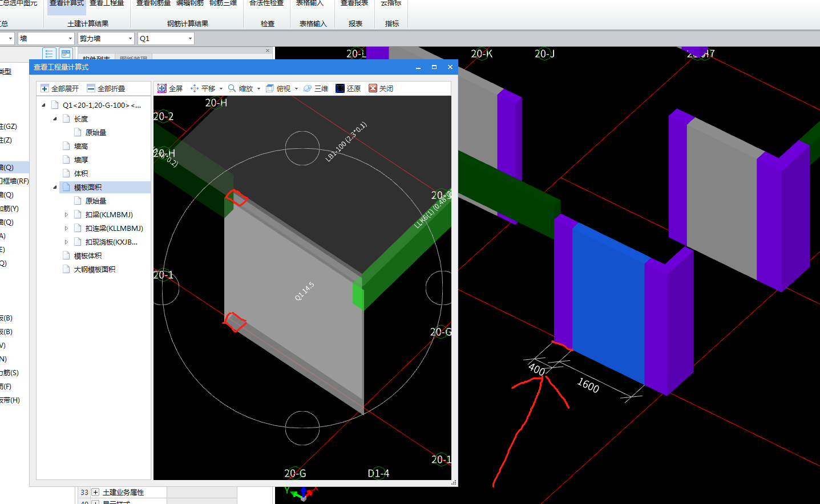This screenshot has height=504, width=820.
Task: Collapse the Q1<20-1,20-G-100> root node
Action: [44, 105]
